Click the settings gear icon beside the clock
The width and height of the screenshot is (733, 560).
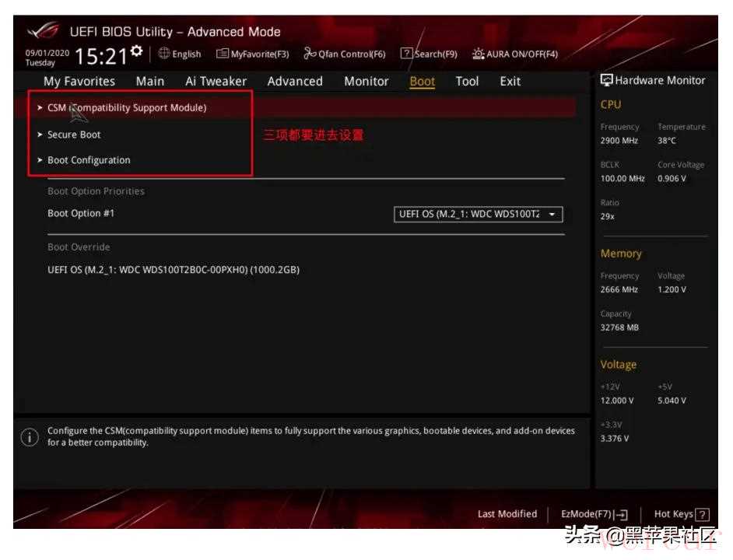(137, 51)
